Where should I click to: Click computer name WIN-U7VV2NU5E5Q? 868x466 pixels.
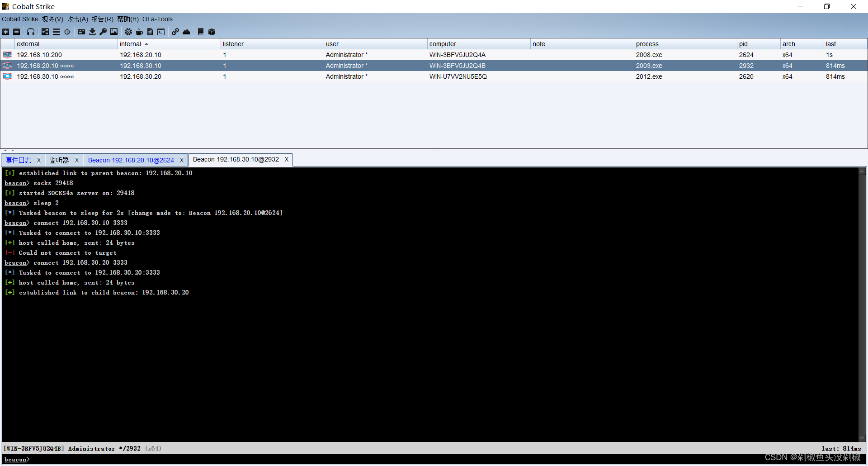point(458,76)
